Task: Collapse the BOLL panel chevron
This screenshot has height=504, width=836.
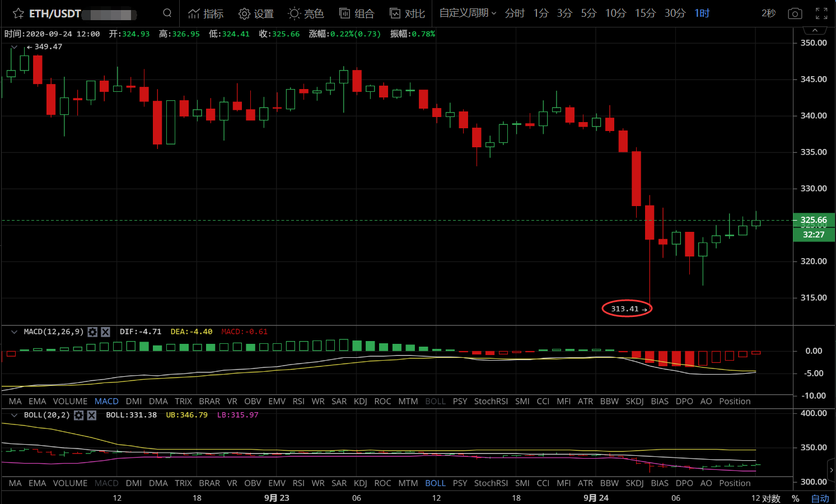Action: (14, 415)
